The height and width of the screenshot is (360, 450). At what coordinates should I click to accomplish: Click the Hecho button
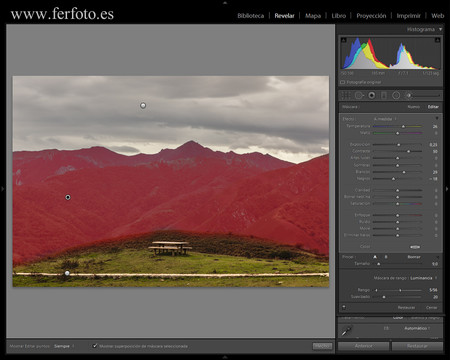tap(323, 346)
